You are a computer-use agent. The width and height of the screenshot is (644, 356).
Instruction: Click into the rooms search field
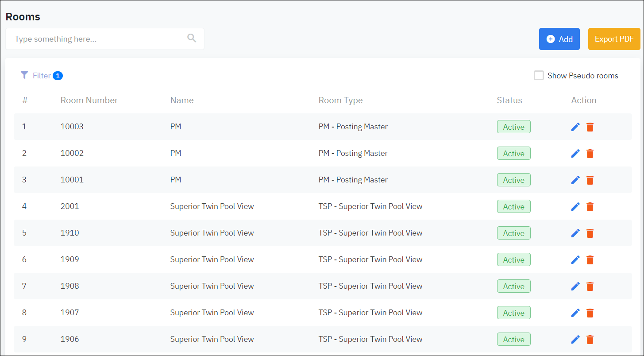97,39
